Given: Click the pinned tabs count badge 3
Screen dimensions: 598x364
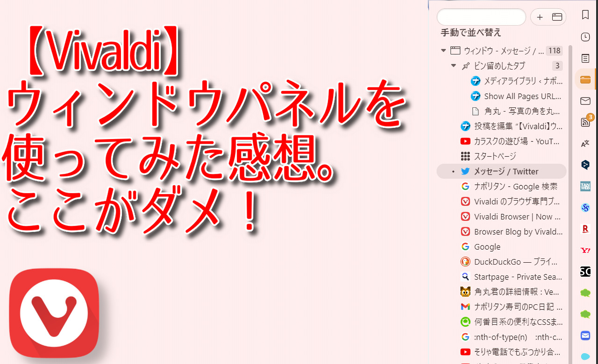Looking at the screenshot, I should pyautogui.click(x=557, y=65).
